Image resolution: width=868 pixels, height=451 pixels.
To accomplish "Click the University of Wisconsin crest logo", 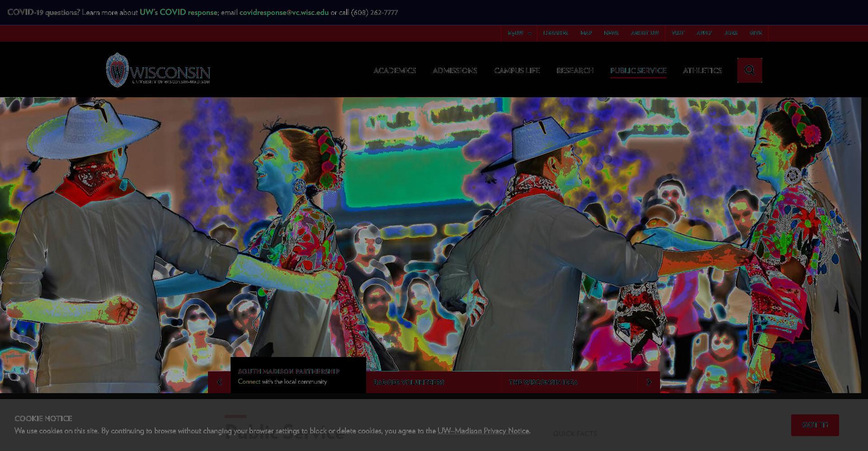I will click(118, 70).
